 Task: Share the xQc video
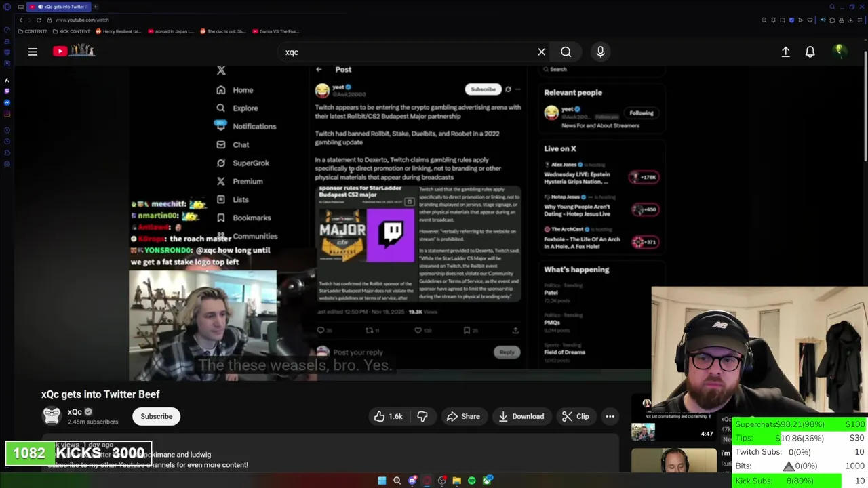(463, 416)
